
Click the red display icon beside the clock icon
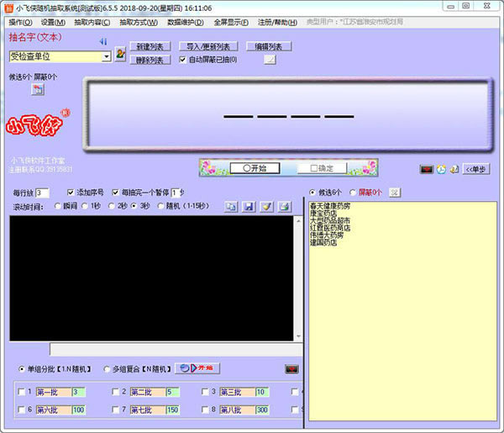pyautogui.click(x=427, y=169)
